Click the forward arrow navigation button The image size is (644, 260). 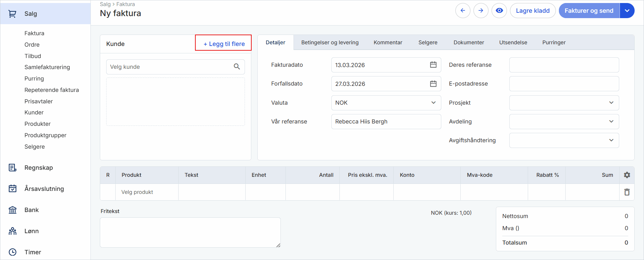[481, 11]
